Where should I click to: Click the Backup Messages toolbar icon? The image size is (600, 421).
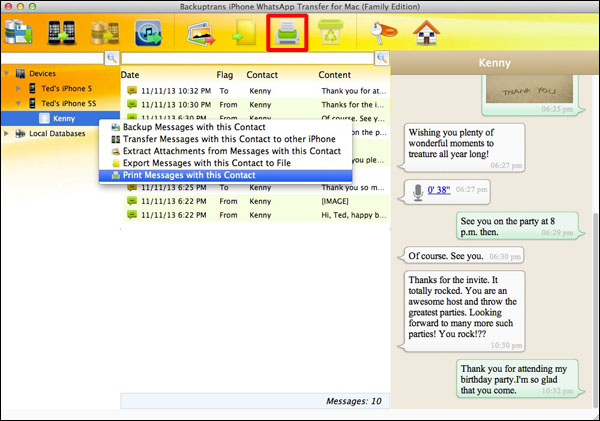click(18, 33)
